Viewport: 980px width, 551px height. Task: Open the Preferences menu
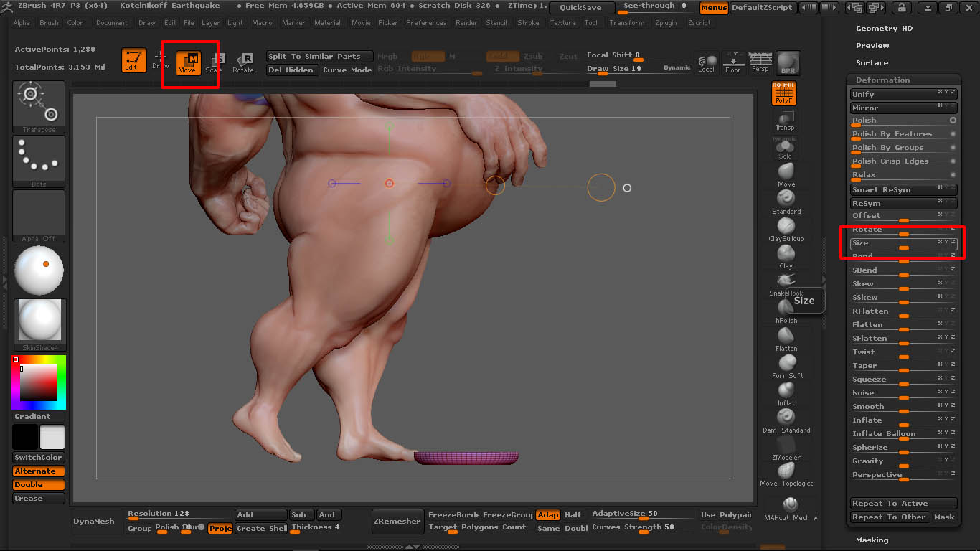(x=427, y=22)
